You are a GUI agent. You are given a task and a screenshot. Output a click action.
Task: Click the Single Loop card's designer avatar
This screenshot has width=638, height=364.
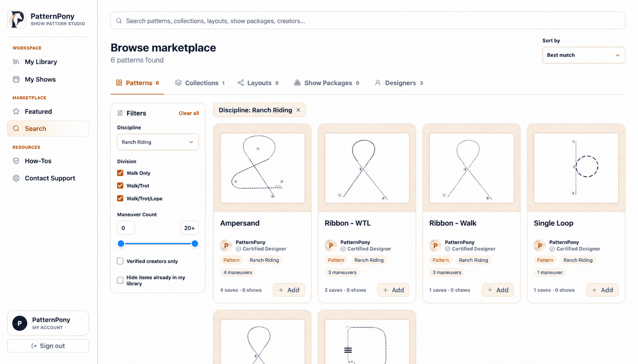pos(540,245)
